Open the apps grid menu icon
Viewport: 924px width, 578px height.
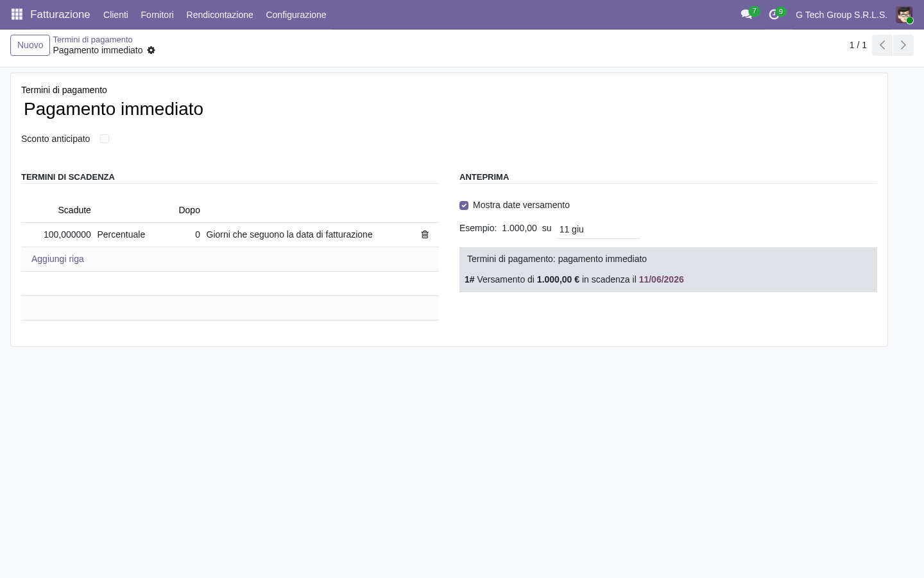point(17,14)
